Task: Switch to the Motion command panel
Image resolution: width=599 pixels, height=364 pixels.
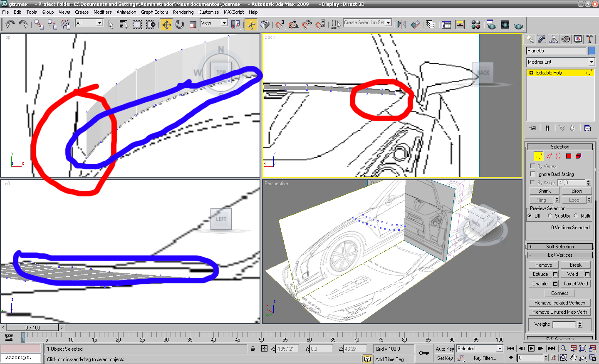Action: pos(566,39)
